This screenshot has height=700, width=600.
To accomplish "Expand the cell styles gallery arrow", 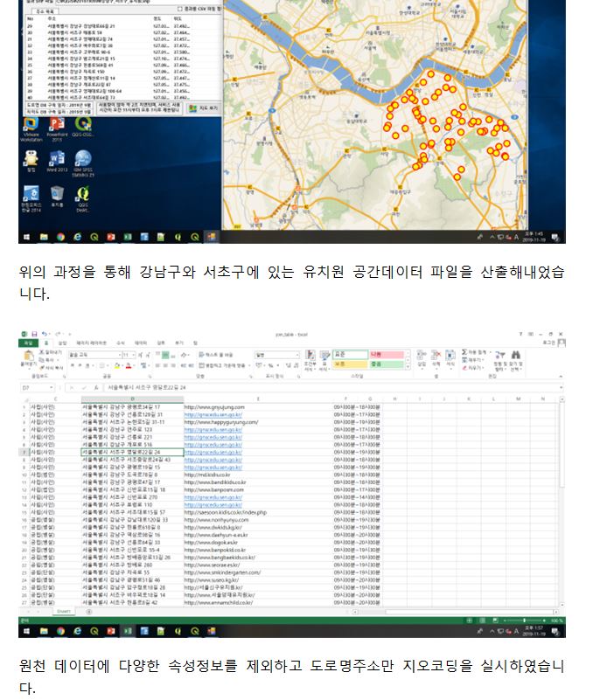I will 408,367.
